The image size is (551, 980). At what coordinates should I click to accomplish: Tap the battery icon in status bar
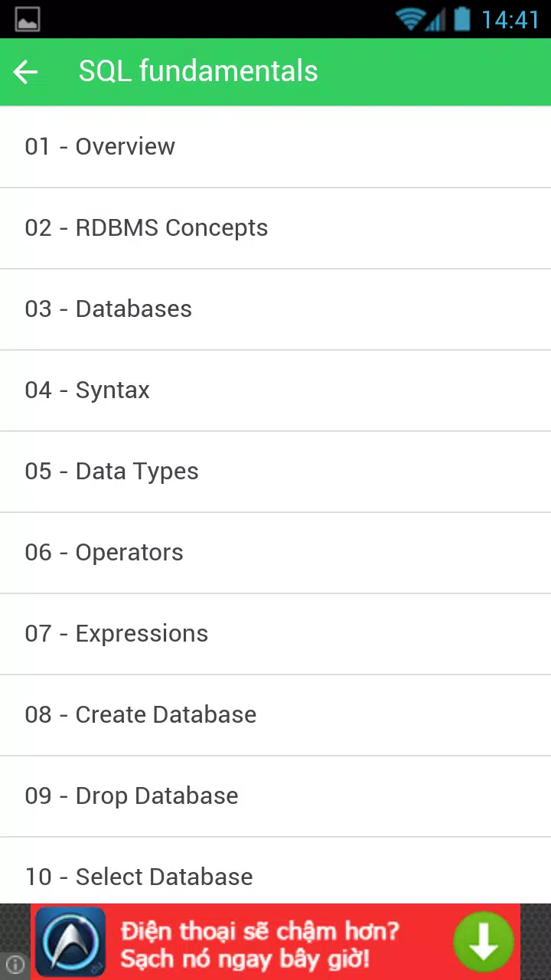coord(461,19)
